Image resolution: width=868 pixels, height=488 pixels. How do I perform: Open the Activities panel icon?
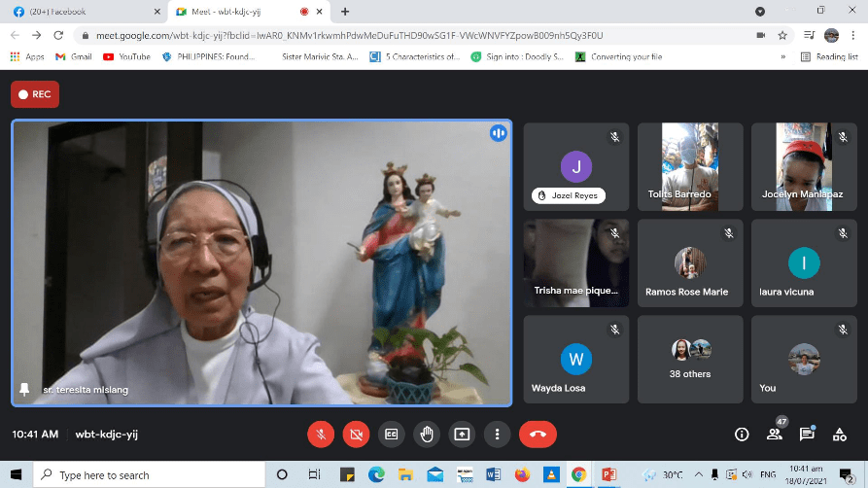839,435
